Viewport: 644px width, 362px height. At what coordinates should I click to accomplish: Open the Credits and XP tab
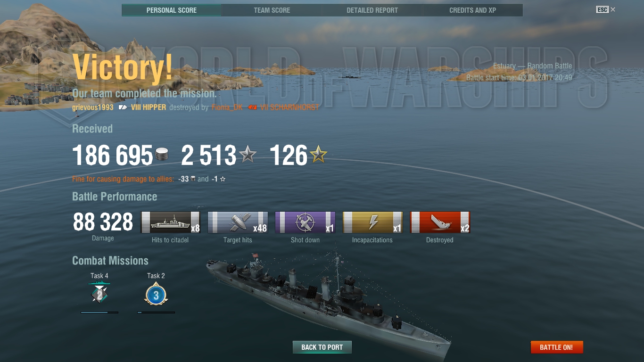473,10
